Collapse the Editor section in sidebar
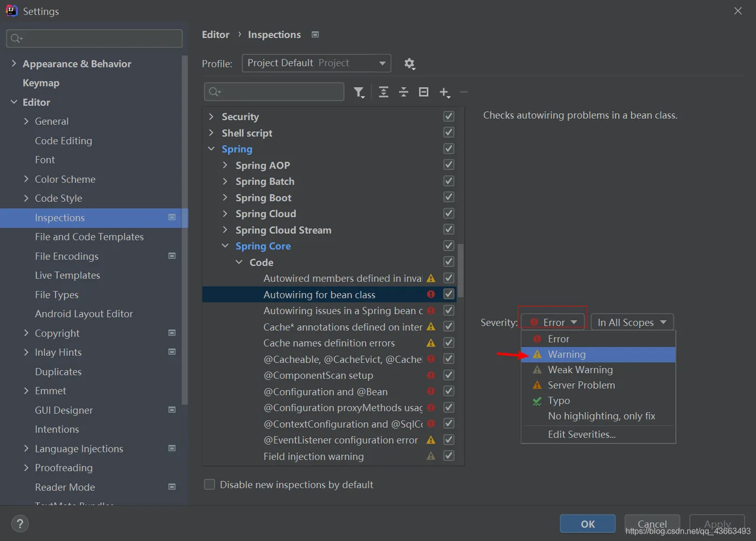756x541 pixels. coord(13,102)
